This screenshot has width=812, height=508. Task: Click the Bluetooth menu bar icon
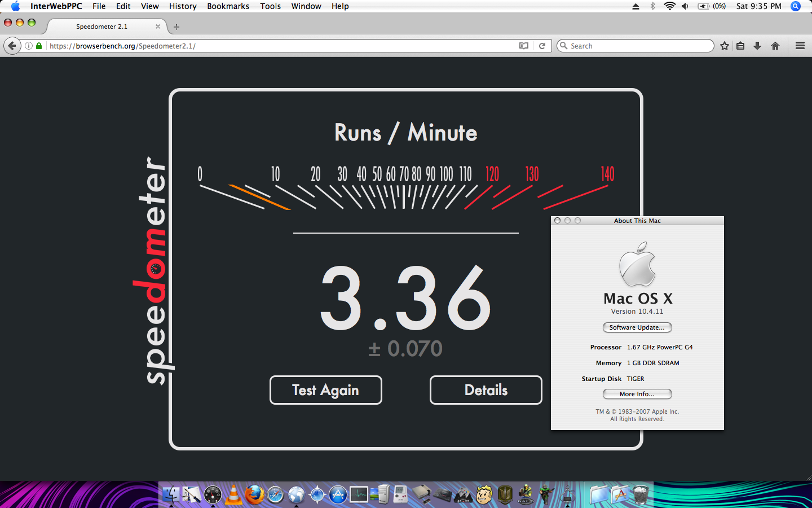click(x=652, y=6)
